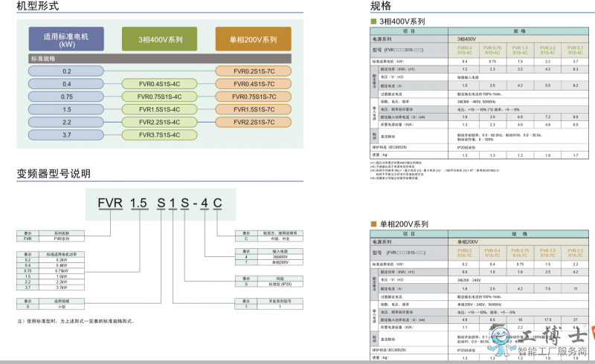This screenshot has height=364, width=595.
Task: Click the 小型 cell in the application table
Action: click(62, 306)
